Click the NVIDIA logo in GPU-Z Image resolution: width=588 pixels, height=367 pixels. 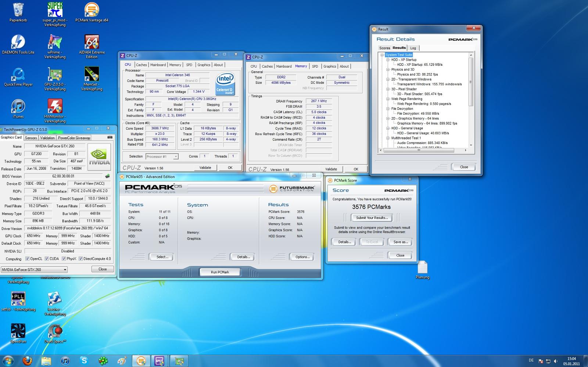point(100,157)
